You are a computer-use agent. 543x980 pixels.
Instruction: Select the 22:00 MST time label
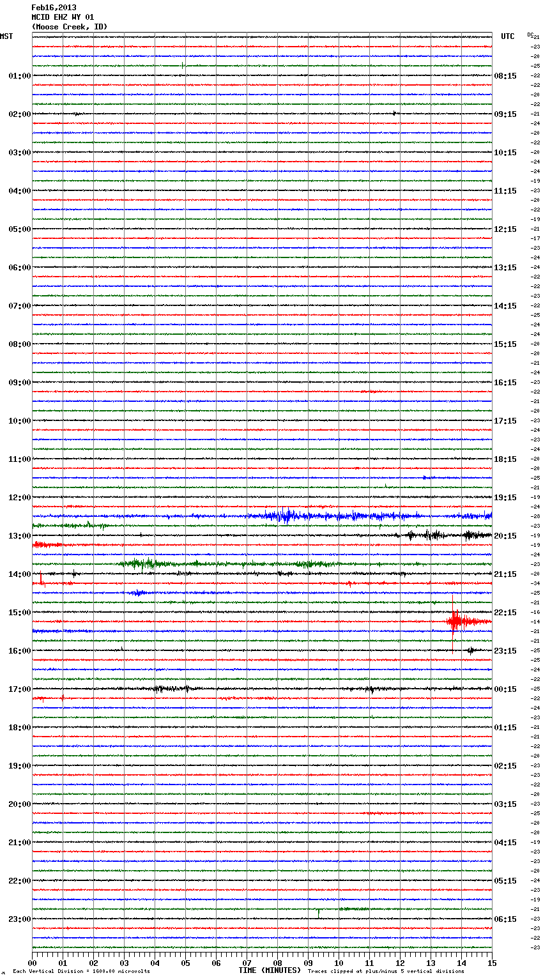[x=20, y=881]
